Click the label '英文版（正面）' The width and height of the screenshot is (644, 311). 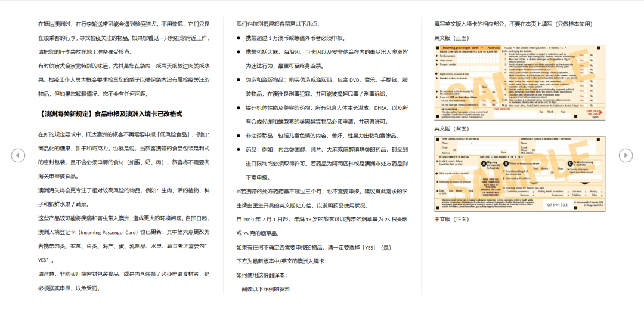point(452,38)
